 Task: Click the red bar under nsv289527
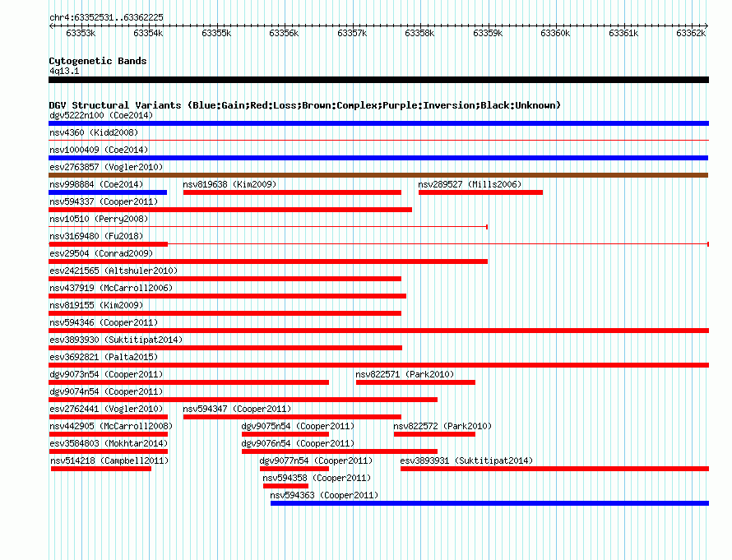(x=481, y=192)
